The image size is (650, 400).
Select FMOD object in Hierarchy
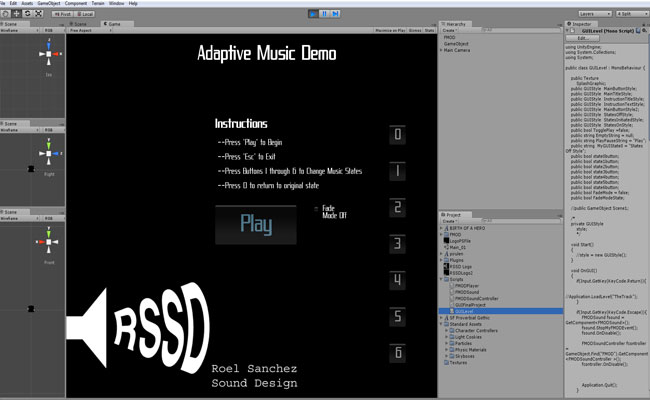(x=449, y=37)
